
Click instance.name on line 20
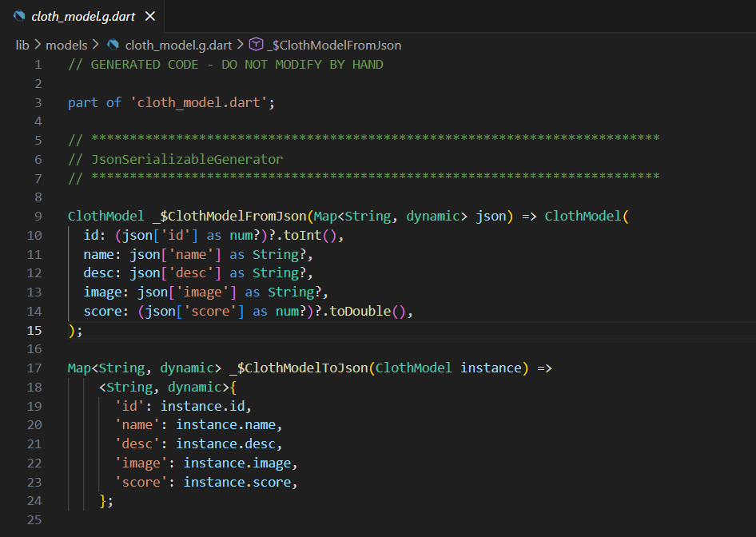point(225,425)
